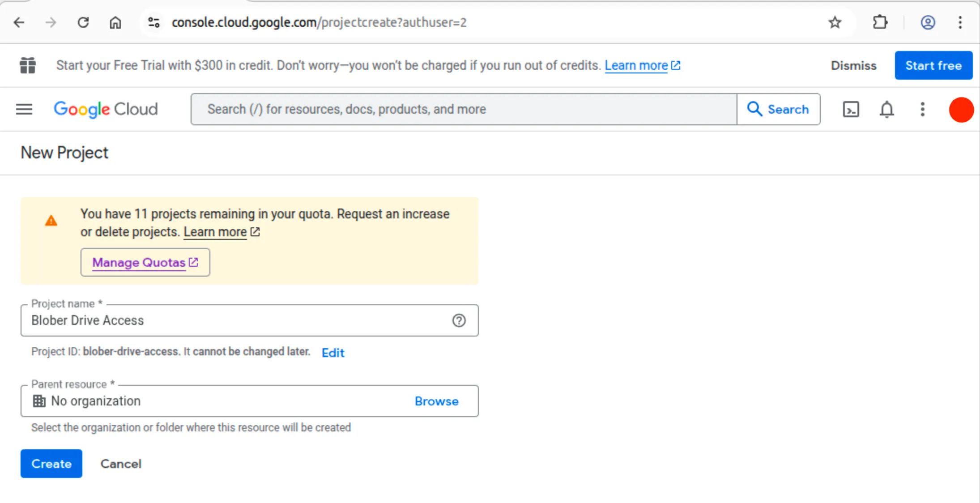The image size is (980, 503).
Task: Open the Manage Quotas link
Action: (145, 262)
